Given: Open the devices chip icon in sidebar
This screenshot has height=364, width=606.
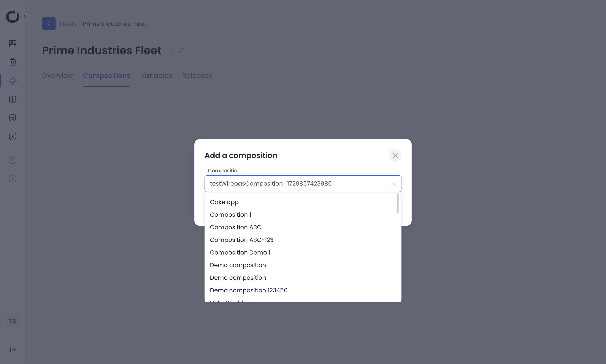Looking at the screenshot, I should [x=13, y=62].
